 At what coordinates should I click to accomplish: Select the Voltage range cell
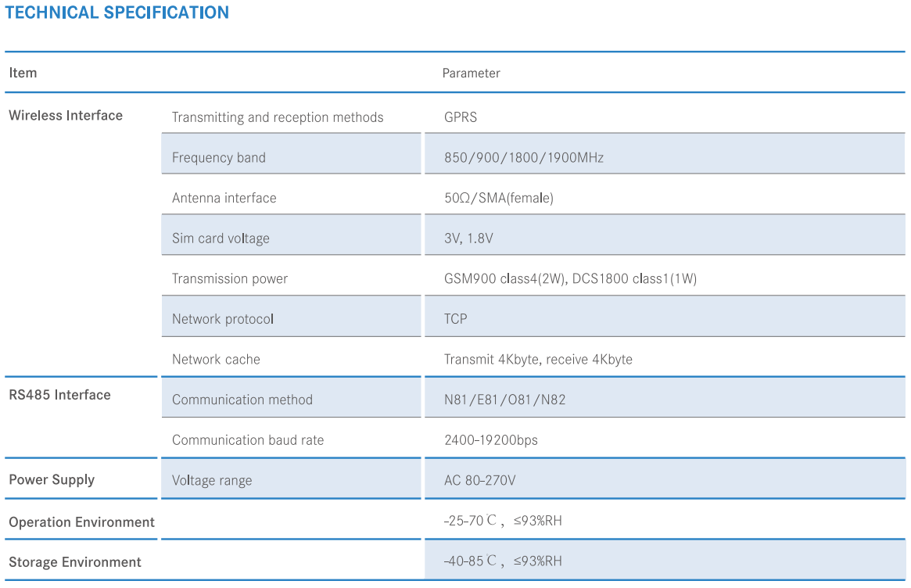pos(212,480)
